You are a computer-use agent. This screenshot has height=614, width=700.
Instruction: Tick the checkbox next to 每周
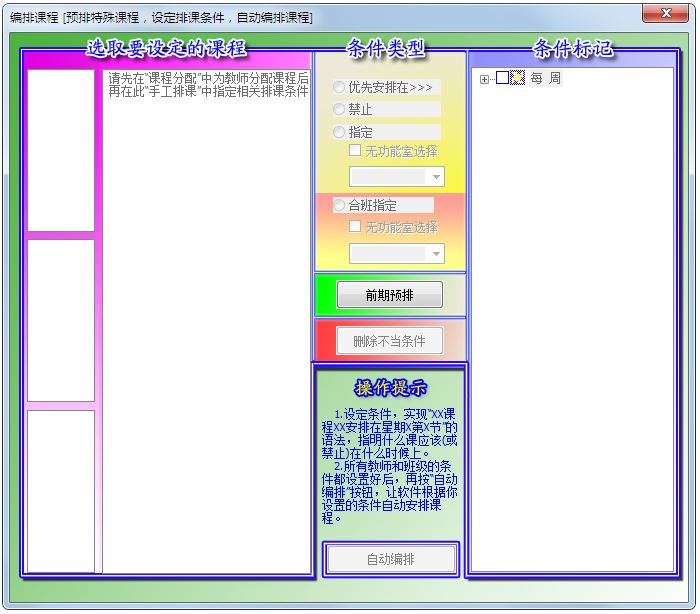pyautogui.click(x=502, y=79)
